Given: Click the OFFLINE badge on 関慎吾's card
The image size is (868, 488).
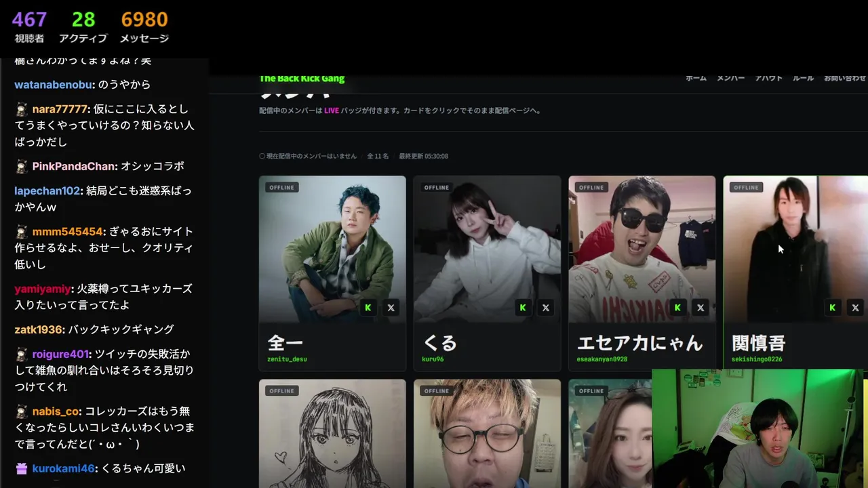Looking at the screenshot, I should point(745,187).
